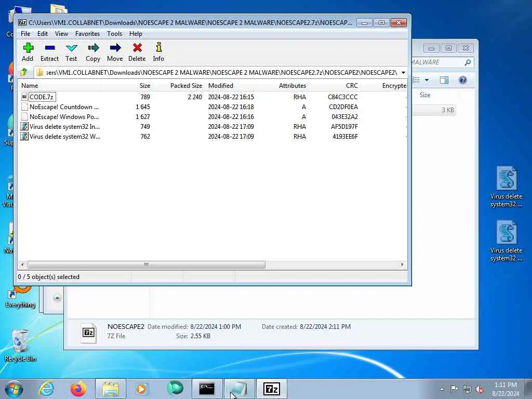Expand the address path dropdown arrow
Image resolution: width=532 pixels, height=399 pixels.
point(403,72)
